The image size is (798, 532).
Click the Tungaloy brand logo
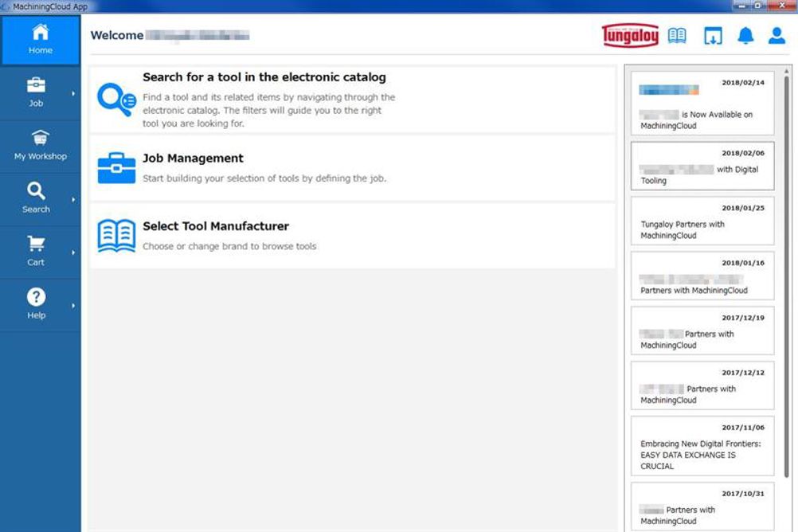pos(630,35)
